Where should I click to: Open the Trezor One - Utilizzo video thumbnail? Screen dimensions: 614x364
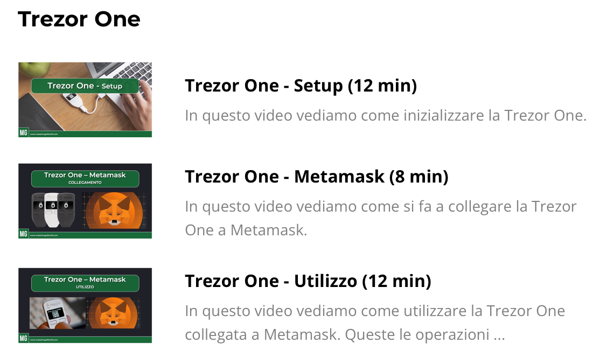[85, 306]
